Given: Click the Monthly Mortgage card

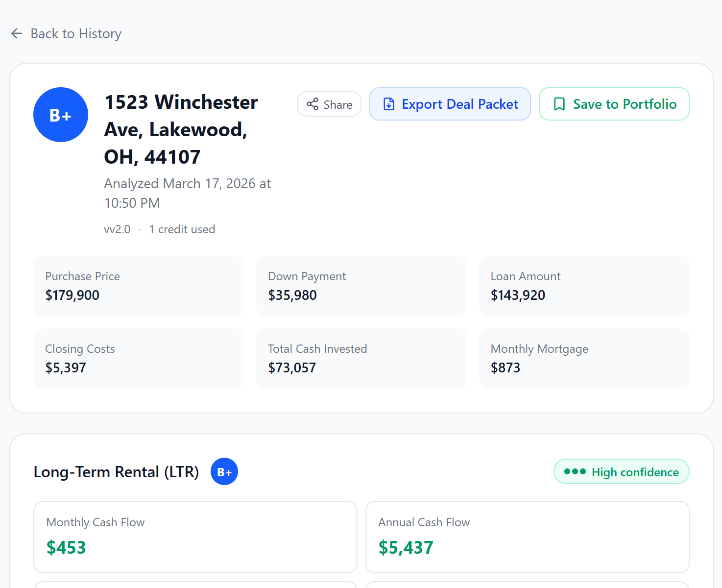Looking at the screenshot, I should (584, 358).
